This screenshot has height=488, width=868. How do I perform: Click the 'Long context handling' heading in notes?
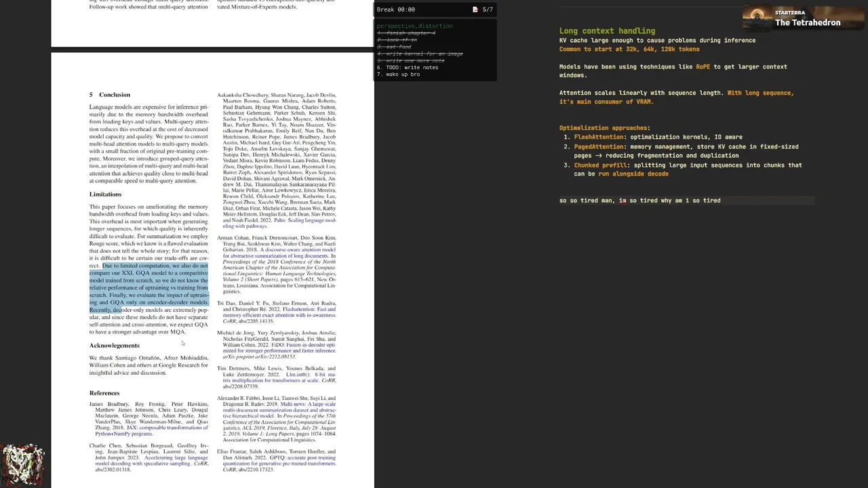pyautogui.click(x=607, y=30)
